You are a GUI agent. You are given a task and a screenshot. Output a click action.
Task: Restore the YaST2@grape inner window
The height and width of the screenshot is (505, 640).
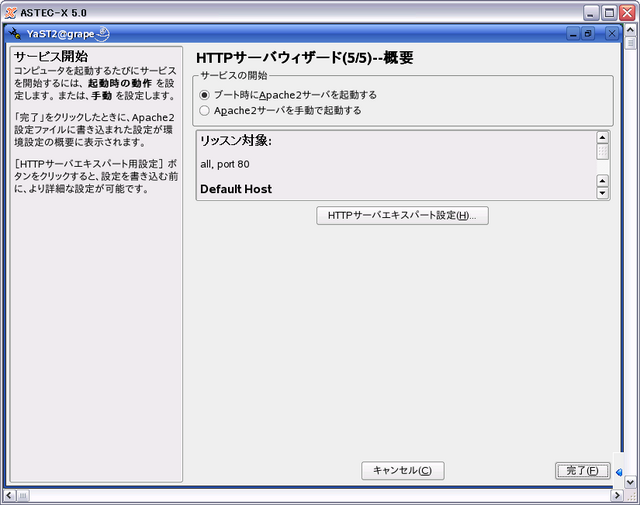coord(588,33)
